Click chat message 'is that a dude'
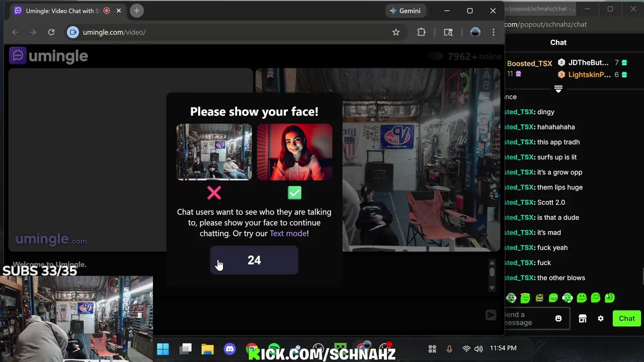 (x=558, y=217)
